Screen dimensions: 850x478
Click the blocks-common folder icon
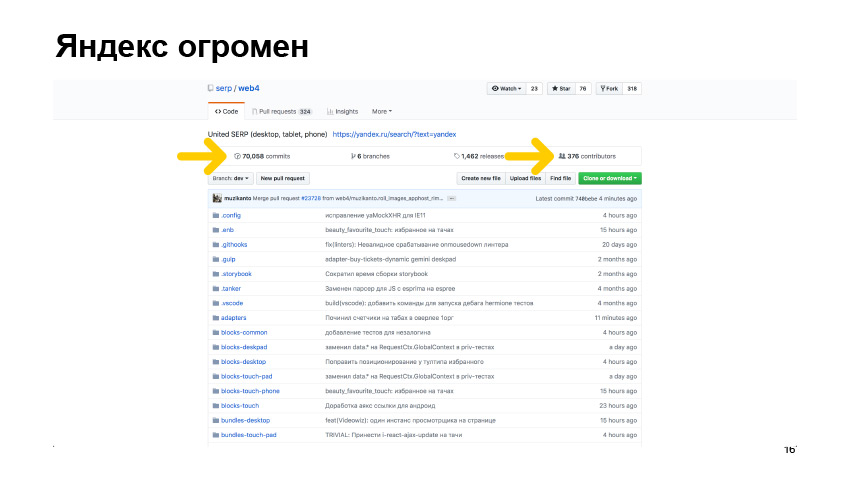click(216, 332)
